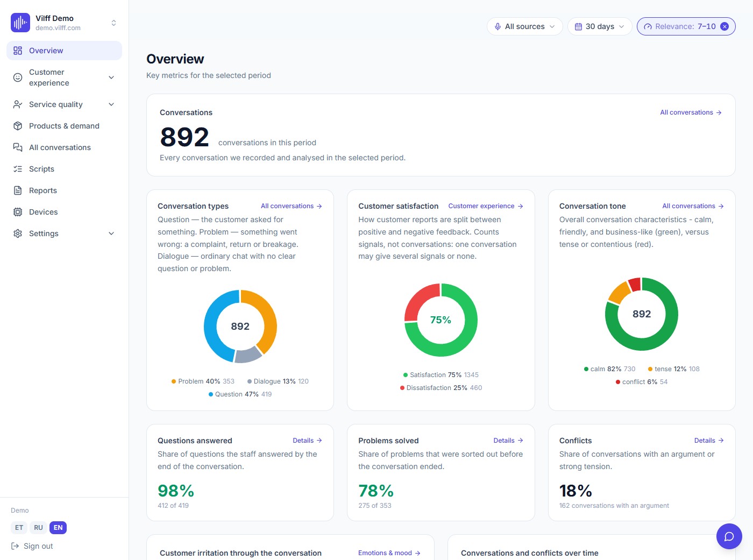Click the calendar icon in days filter
753x560 pixels.
[x=579, y=26]
